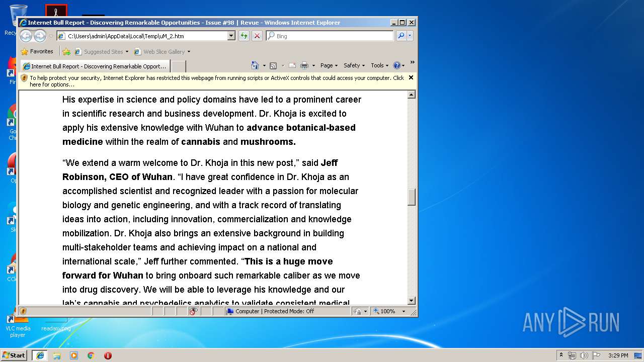
Task: Click the shield icon on information bar
Action: pos(24,78)
